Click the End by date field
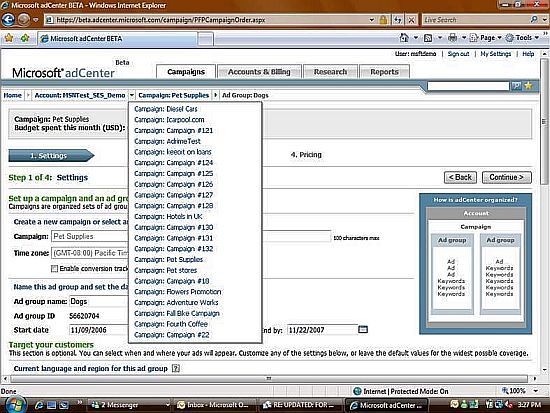Image resolution: width=550 pixels, height=413 pixels. (322, 330)
